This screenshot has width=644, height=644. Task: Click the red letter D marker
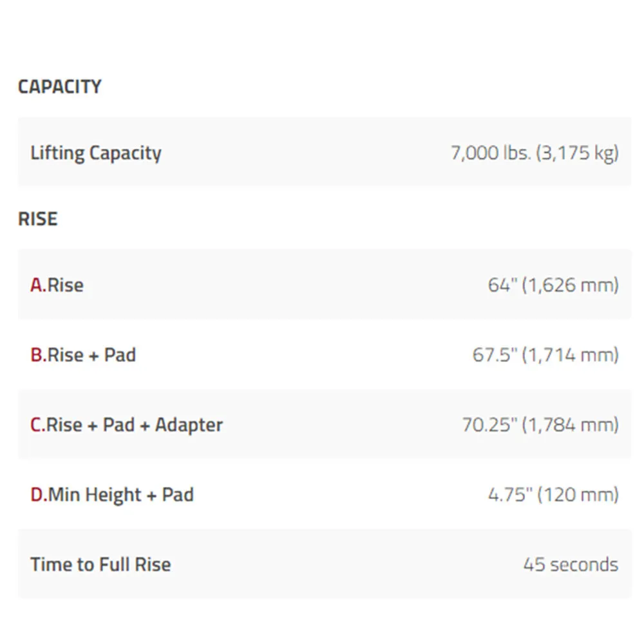tap(39, 495)
